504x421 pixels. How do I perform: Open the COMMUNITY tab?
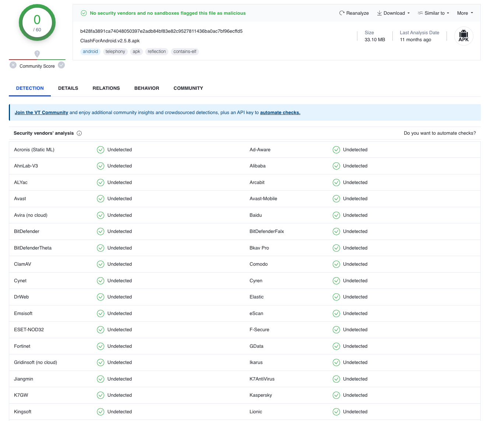click(x=188, y=88)
